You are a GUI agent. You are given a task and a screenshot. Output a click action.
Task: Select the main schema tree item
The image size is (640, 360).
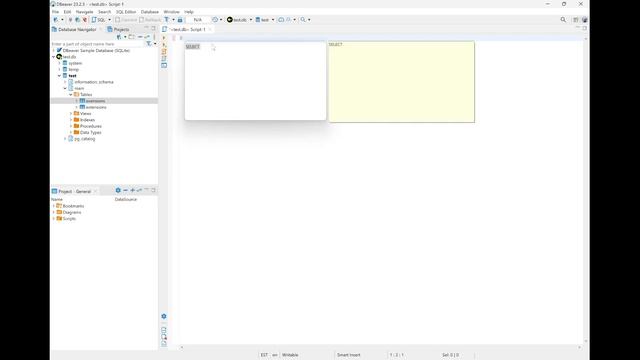click(79, 88)
